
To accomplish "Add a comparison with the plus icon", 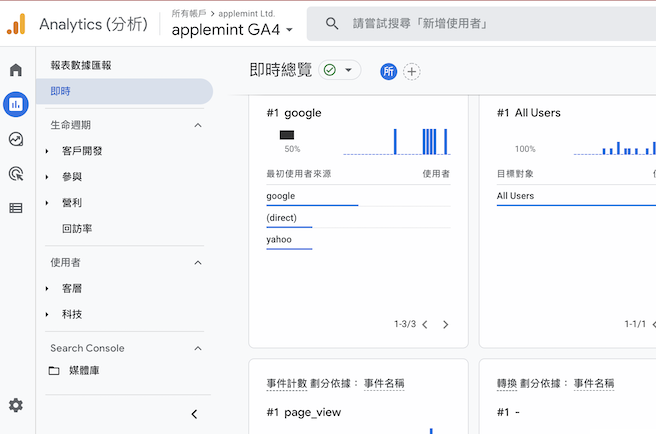I will pyautogui.click(x=412, y=72).
